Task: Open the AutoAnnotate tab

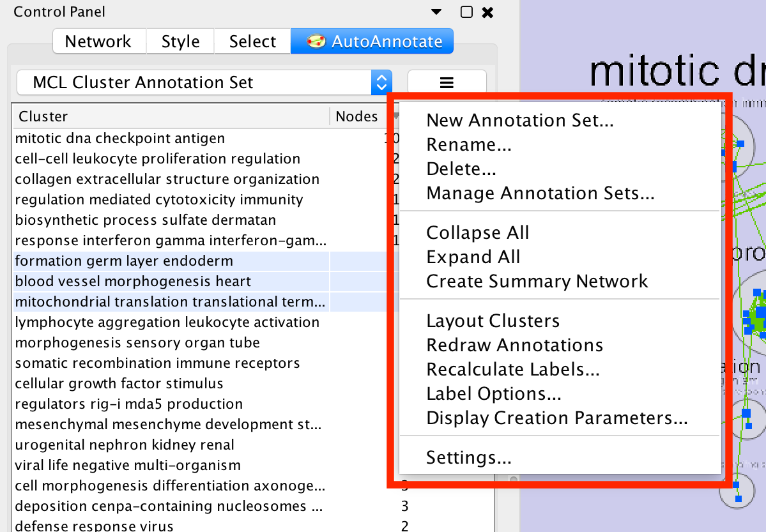Action: 372,42
